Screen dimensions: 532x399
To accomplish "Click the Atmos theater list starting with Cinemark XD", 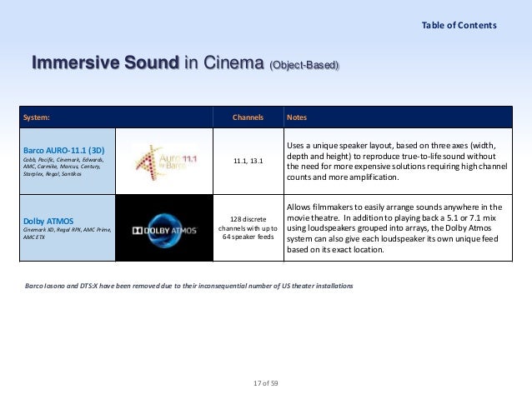I will click(68, 233).
